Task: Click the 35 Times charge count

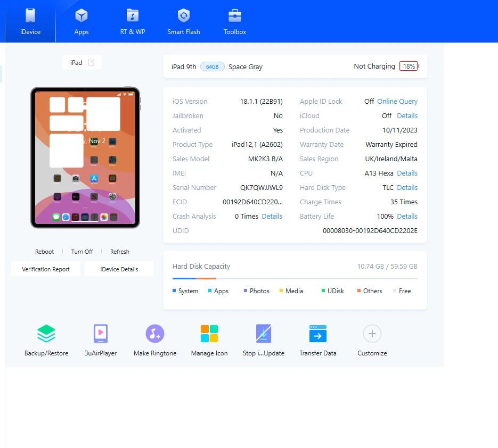Action: [404, 202]
